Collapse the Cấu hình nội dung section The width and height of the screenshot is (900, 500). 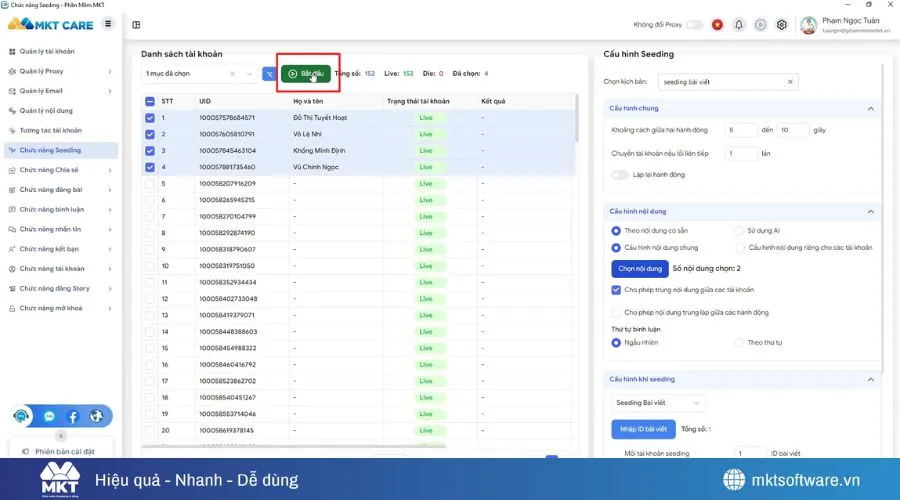click(870, 212)
